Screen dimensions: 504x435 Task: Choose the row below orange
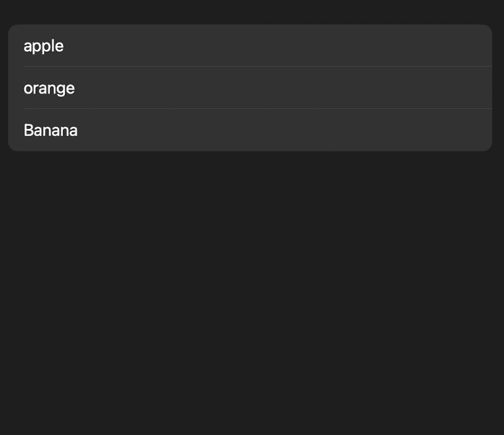(250, 130)
